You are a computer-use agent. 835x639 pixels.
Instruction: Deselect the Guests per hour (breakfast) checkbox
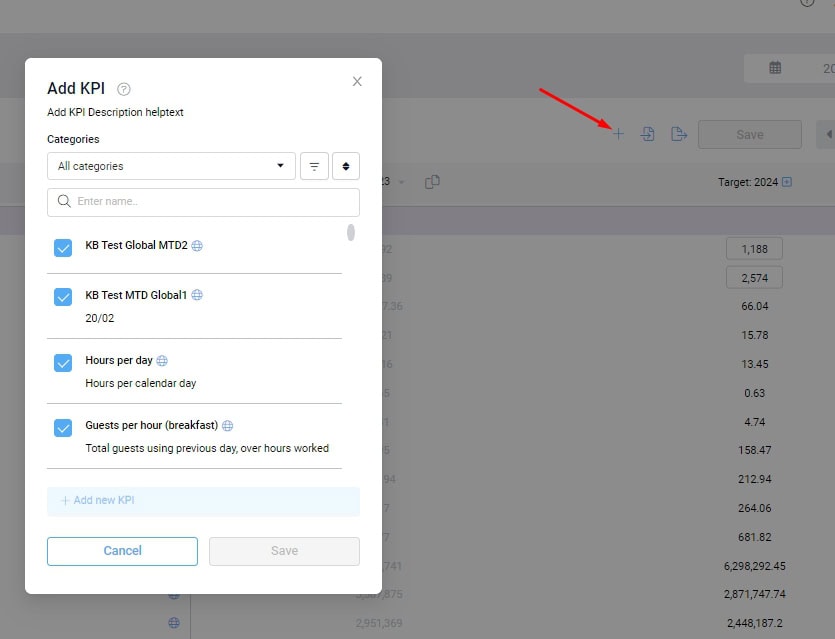click(x=63, y=428)
